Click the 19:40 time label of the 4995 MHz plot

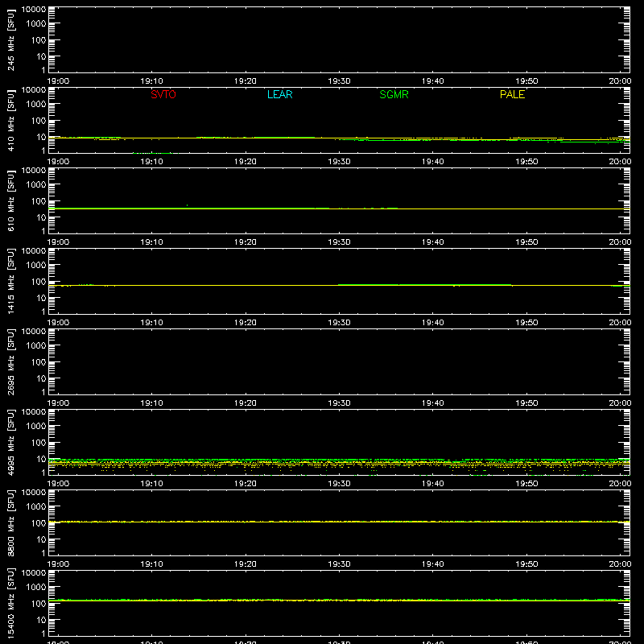(433, 484)
